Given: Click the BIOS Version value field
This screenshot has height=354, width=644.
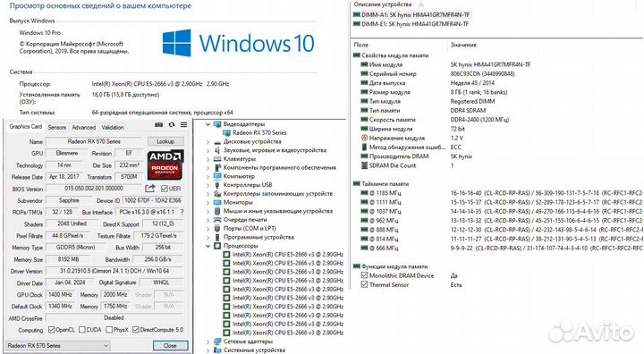Looking at the screenshot, I should (x=94, y=189).
